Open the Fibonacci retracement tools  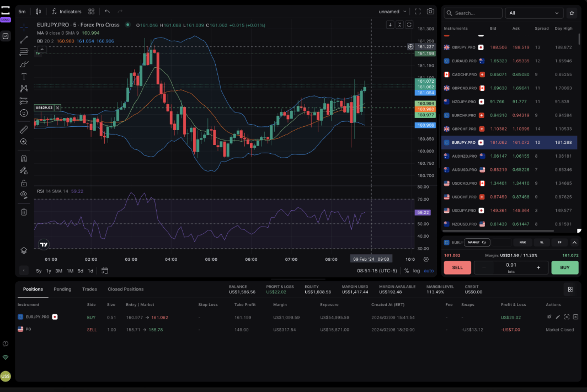click(24, 52)
